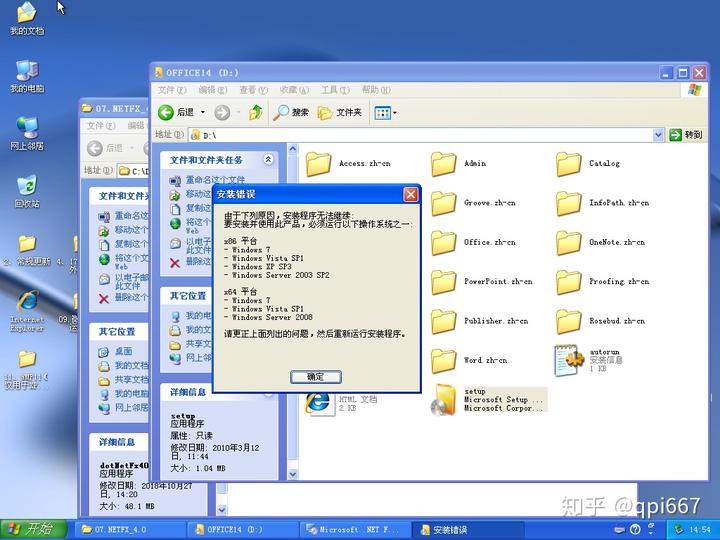The image size is (720, 540).
Task: Collapse the 文件和文件夹任务 panel
Action: tap(268, 159)
